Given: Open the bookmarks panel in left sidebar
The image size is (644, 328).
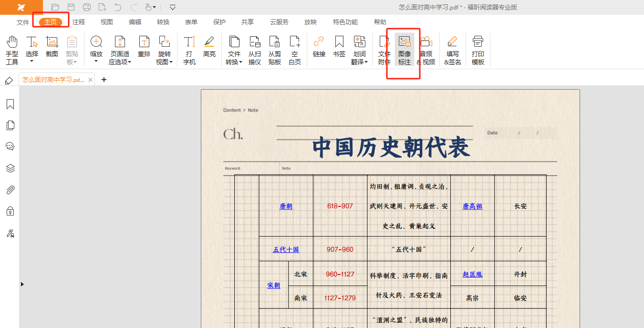Looking at the screenshot, I should (x=10, y=104).
